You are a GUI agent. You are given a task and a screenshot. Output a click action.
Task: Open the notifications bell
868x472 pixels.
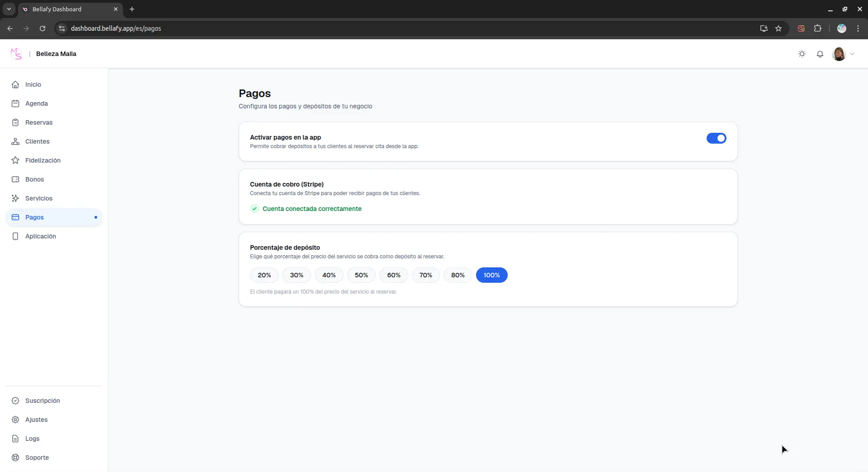[x=820, y=54]
